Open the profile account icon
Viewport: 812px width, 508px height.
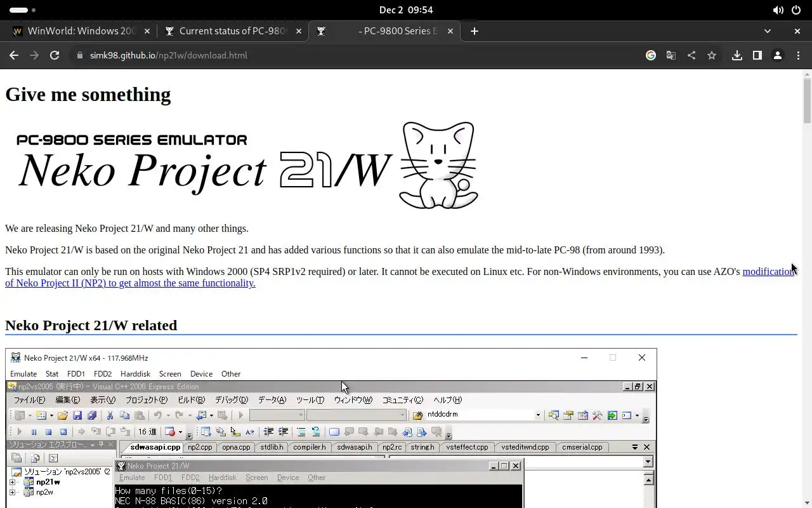[778, 55]
